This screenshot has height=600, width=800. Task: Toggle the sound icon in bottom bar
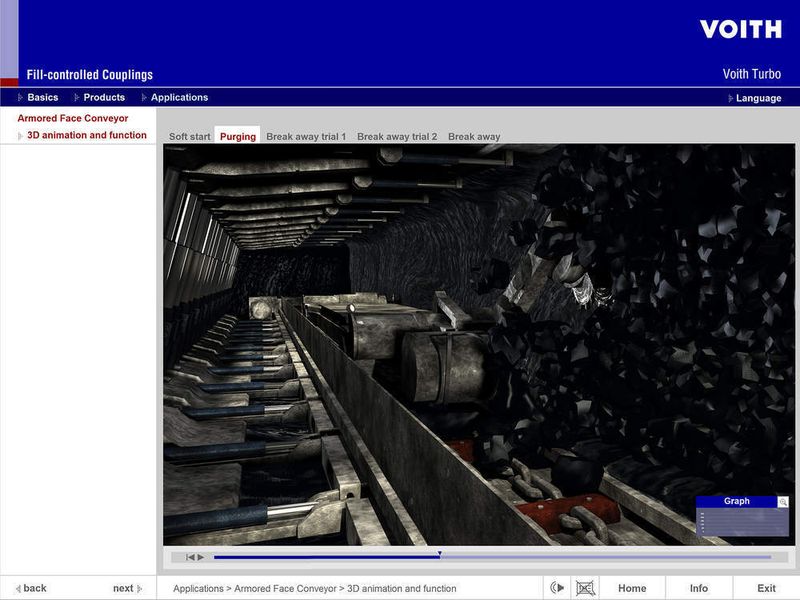[x=557, y=588]
